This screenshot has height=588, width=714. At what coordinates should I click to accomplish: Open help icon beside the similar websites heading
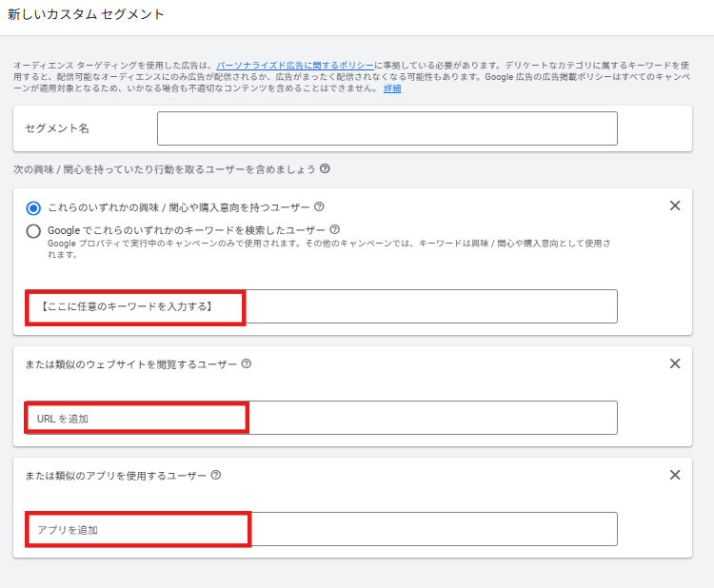(247, 363)
